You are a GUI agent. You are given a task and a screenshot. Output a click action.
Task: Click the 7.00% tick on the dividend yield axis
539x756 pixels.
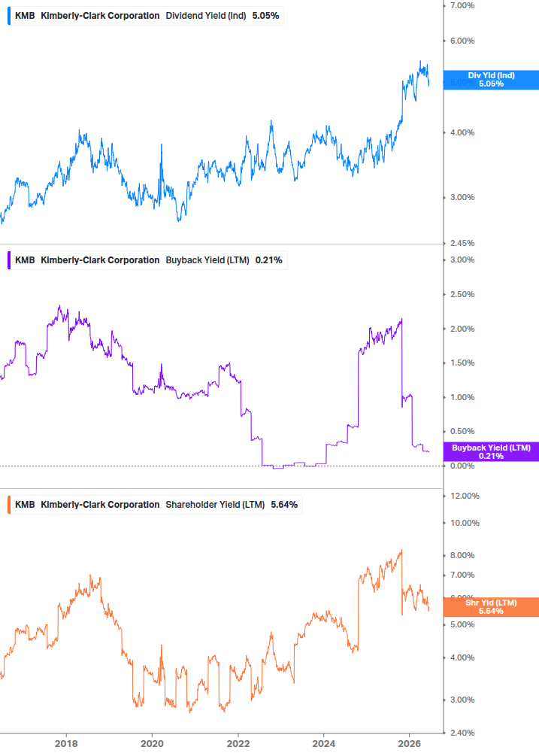click(462, 5)
